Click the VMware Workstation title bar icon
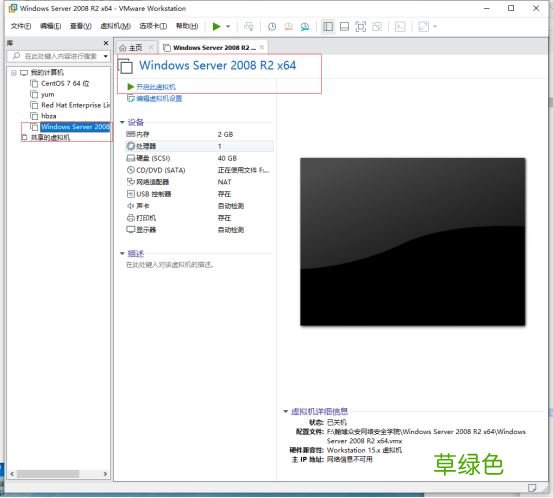This screenshot has width=553, height=498. (13, 8)
